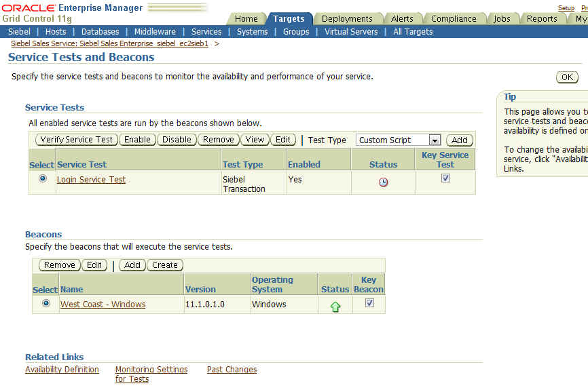Click the Verify Service Test button

click(x=77, y=140)
